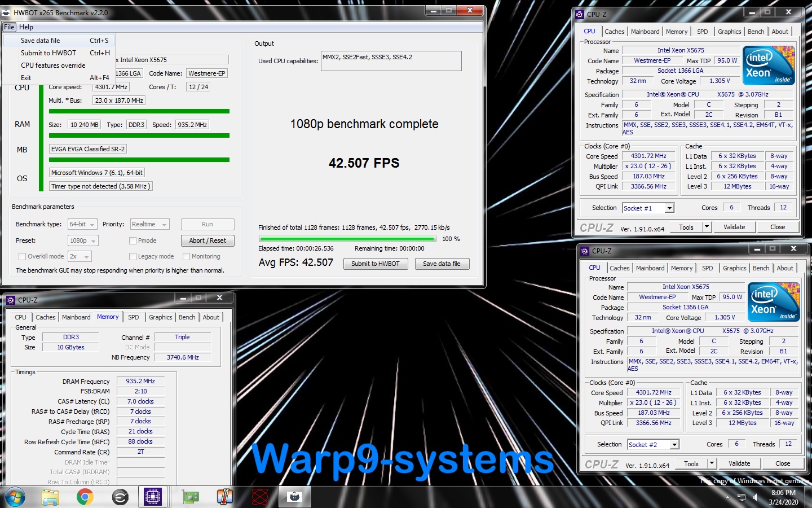
Task: Open the red wireframe sphere taskbar icon
Action: coord(259,497)
